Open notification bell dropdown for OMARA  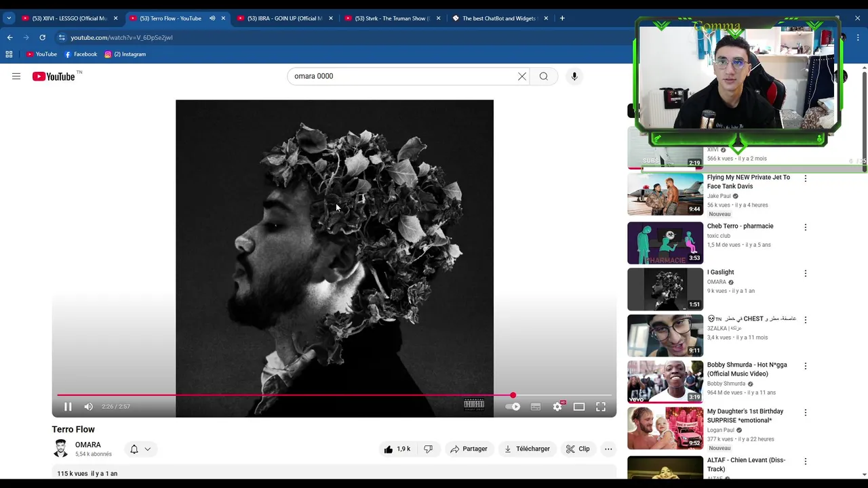click(140, 449)
